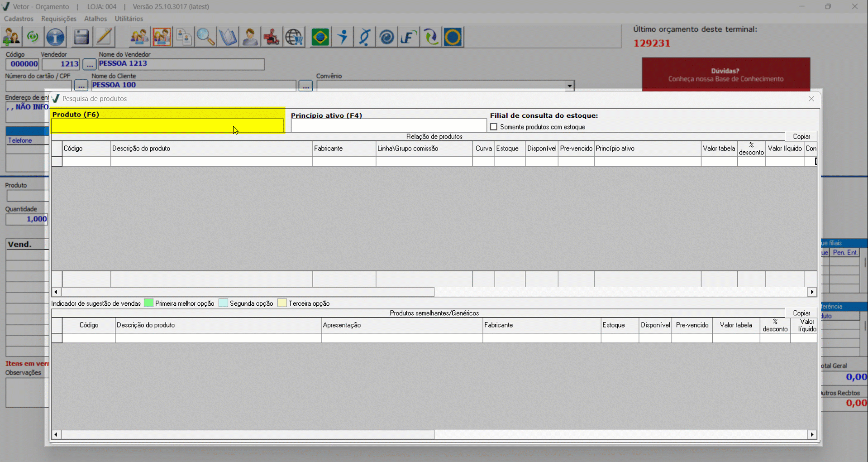
Task: Click the pencil edit icon
Action: pyautogui.click(x=104, y=37)
